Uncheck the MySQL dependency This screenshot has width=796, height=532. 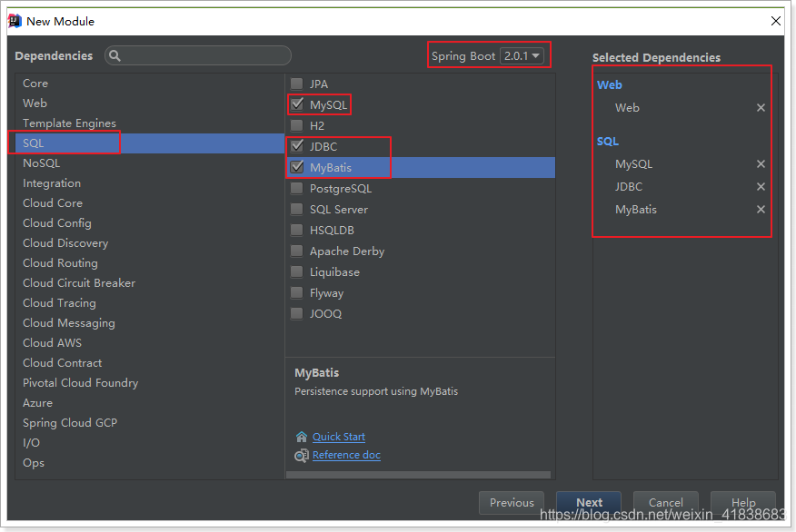(x=297, y=104)
